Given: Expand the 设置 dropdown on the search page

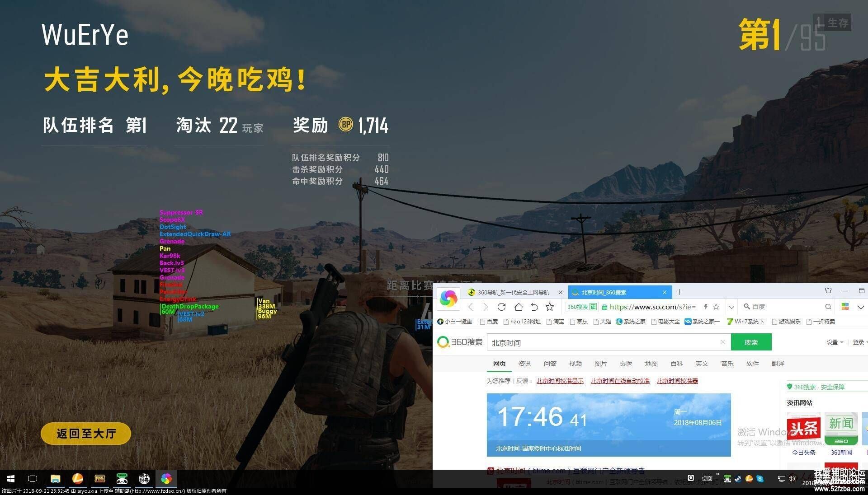Looking at the screenshot, I should (835, 342).
